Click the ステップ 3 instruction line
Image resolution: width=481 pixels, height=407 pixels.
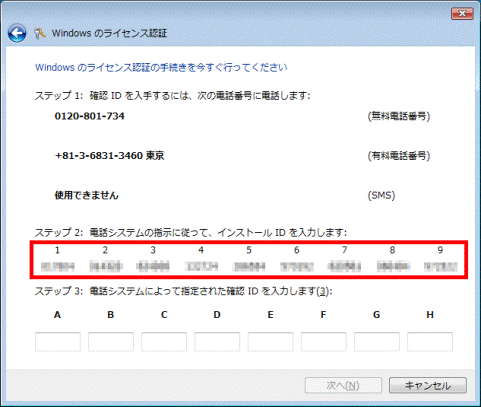[x=184, y=291]
